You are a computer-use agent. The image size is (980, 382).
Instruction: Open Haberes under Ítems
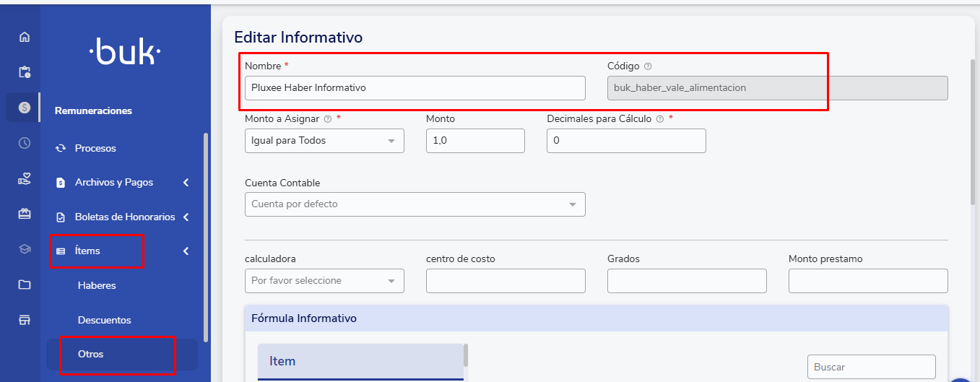97,286
